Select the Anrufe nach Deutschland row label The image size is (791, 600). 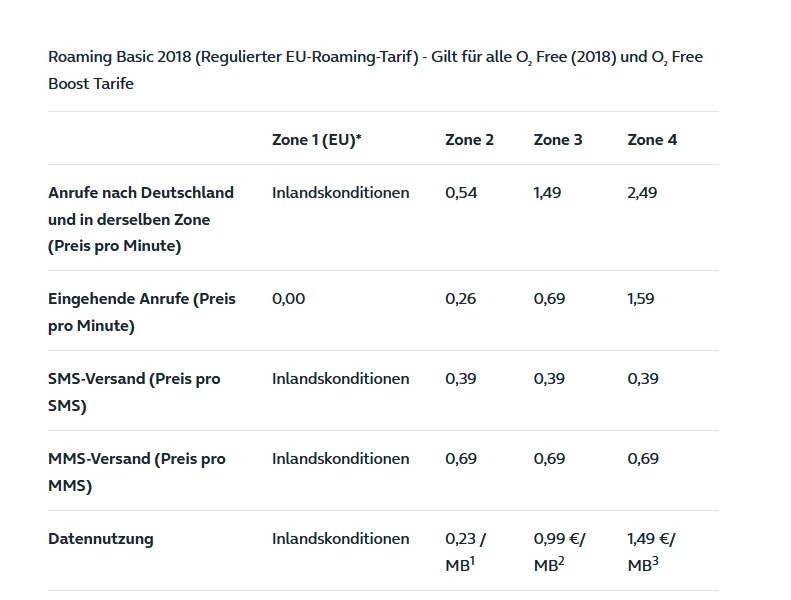[x=141, y=219]
